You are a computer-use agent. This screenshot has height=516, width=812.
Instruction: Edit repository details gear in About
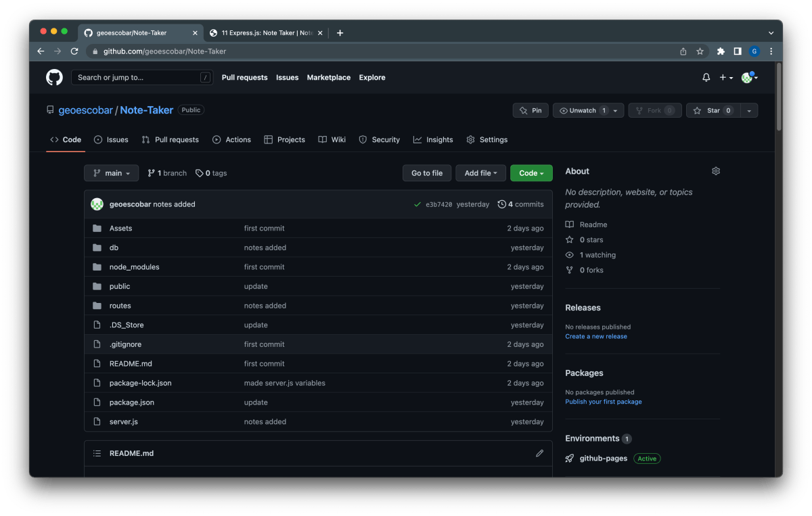pos(716,171)
